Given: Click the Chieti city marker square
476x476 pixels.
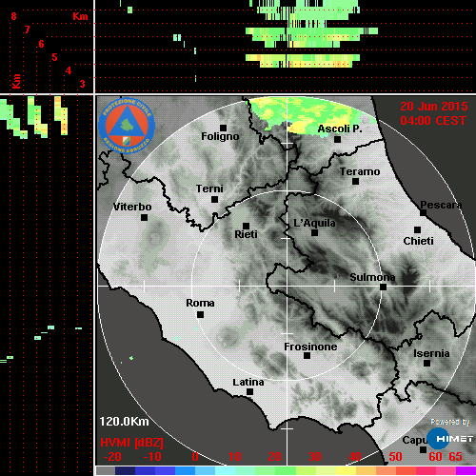Looking at the screenshot, I should [417, 229].
